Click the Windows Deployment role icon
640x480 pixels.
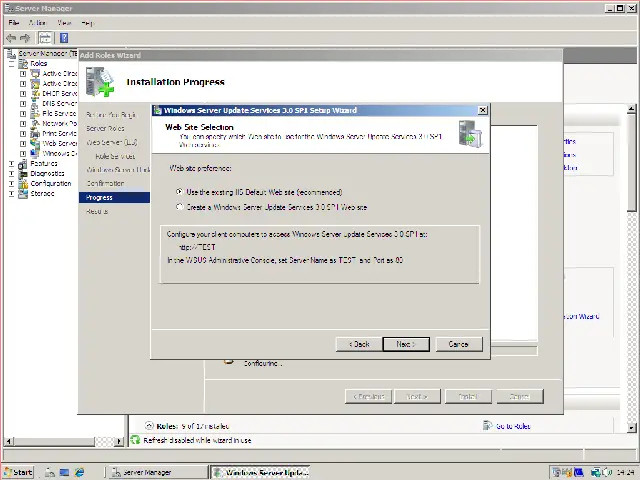tap(36, 153)
